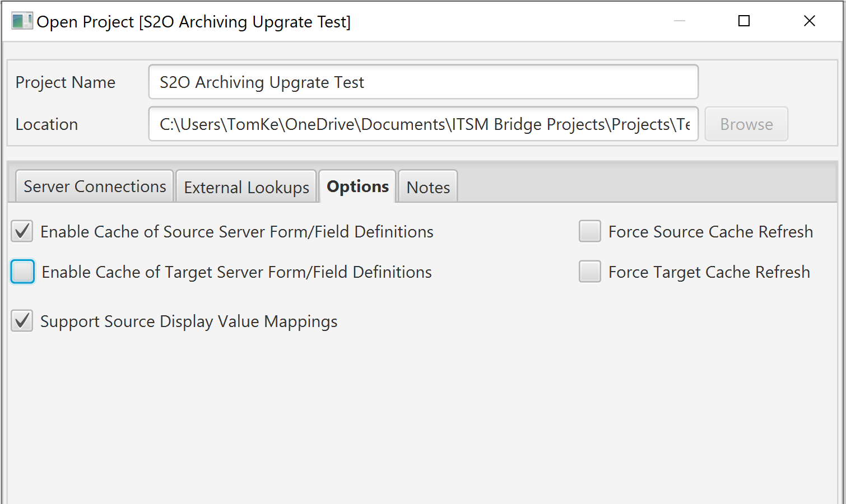846x504 pixels.
Task: Disable Enable Cache of Source Server Definitions
Action: (x=22, y=231)
